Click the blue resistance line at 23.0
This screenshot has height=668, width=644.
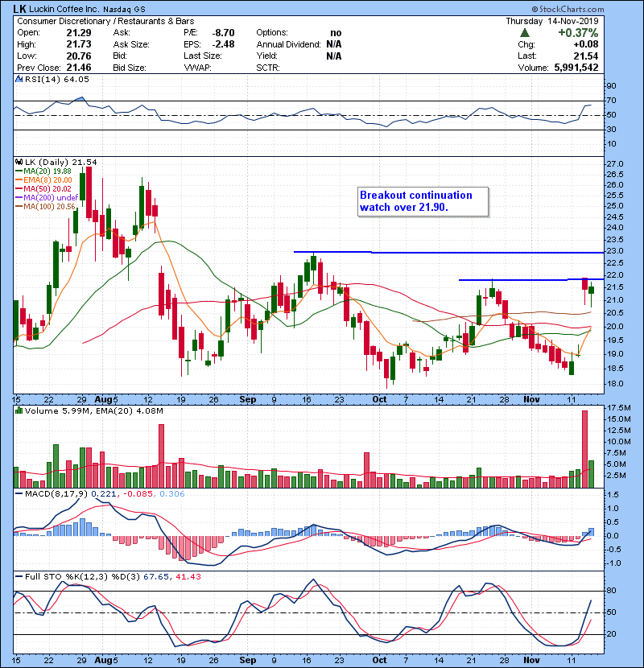pos(448,252)
